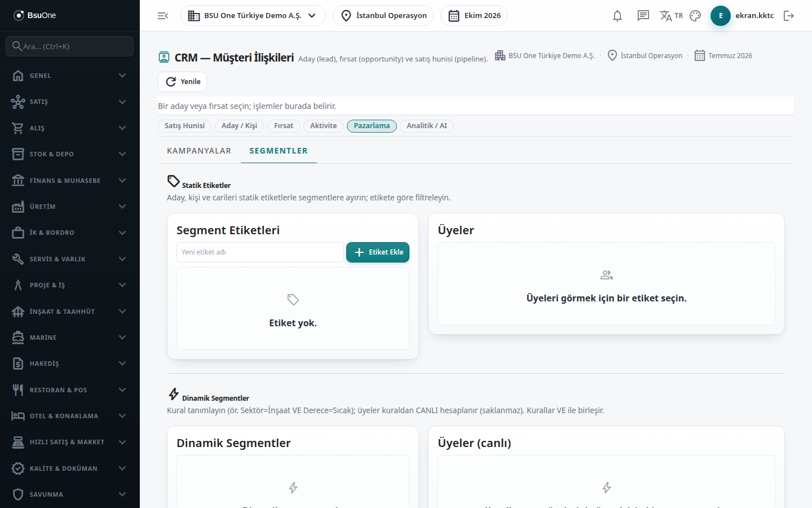Viewport: 812px width, 508px height.
Task: Open the Ekim 2026 period picker
Action: pyautogui.click(x=474, y=16)
